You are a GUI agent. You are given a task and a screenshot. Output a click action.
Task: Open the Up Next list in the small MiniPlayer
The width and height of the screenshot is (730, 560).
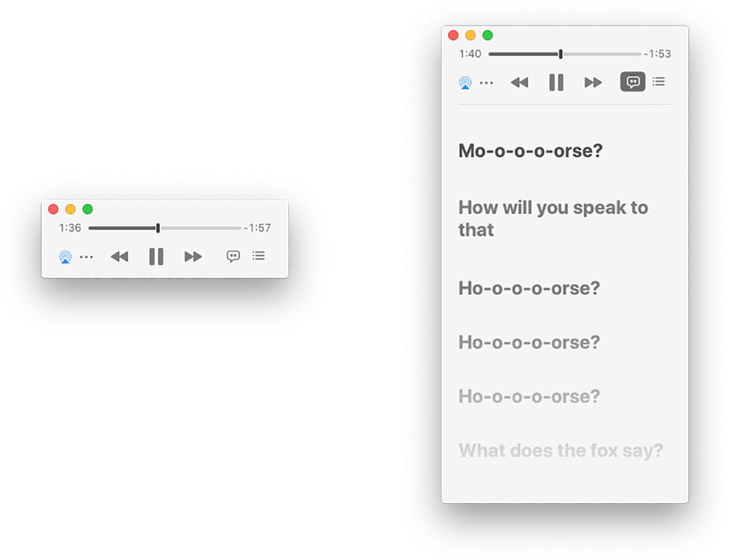click(258, 256)
